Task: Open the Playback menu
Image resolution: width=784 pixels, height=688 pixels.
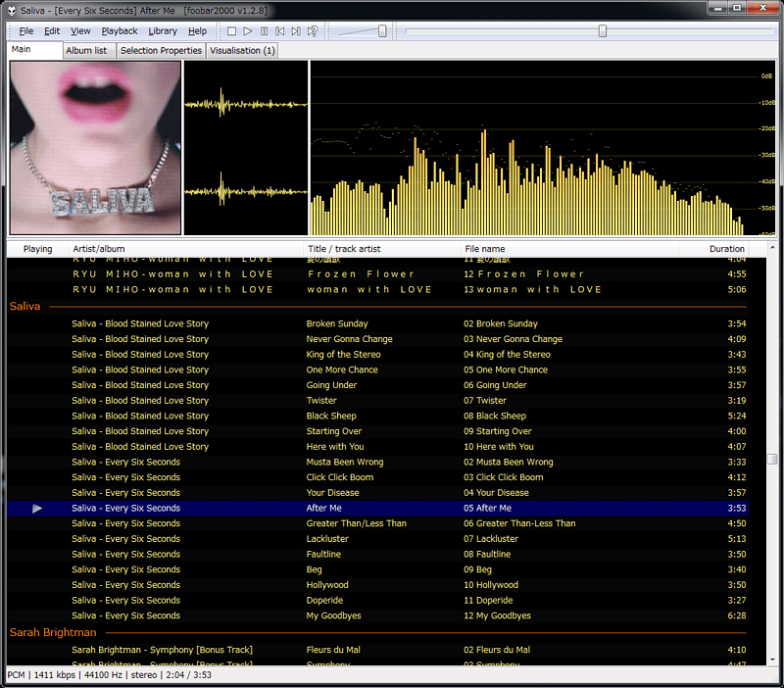Action: click(122, 30)
